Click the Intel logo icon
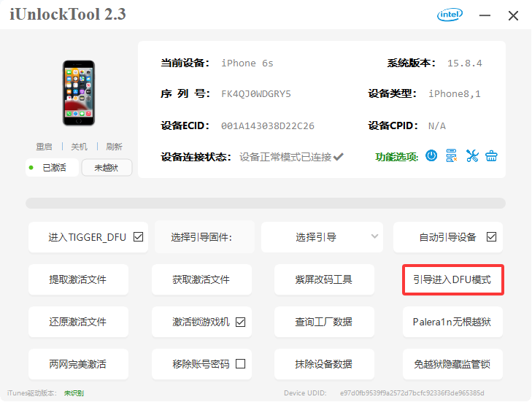 click(450, 15)
